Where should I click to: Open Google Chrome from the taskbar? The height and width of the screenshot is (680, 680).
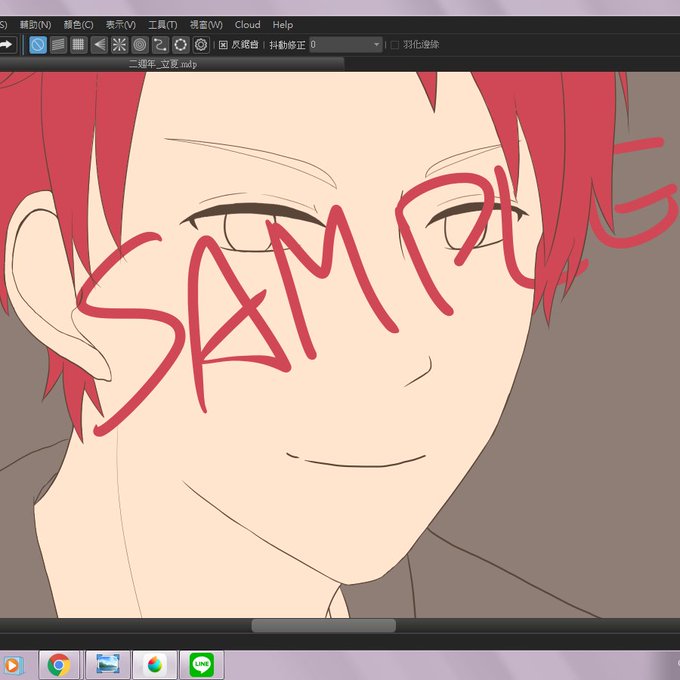[59, 664]
